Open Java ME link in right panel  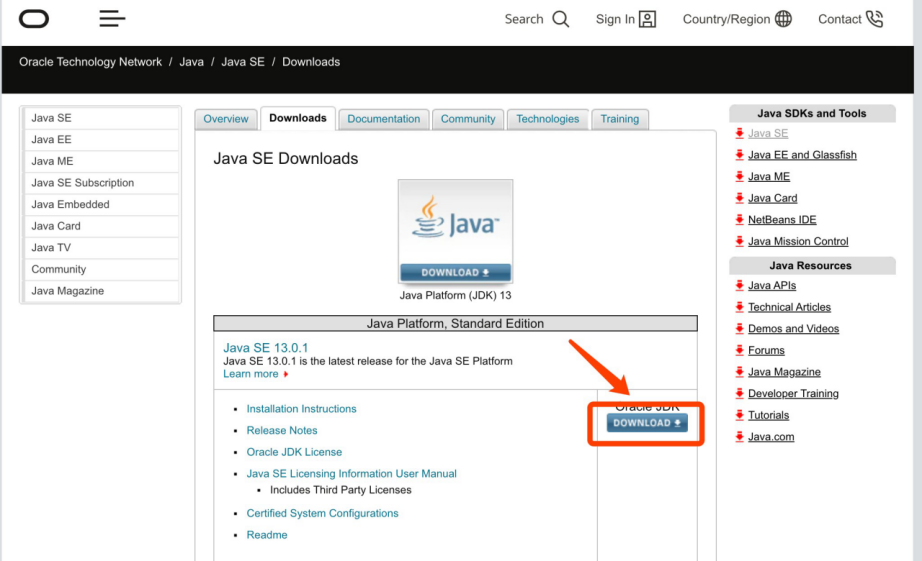[769, 176]
